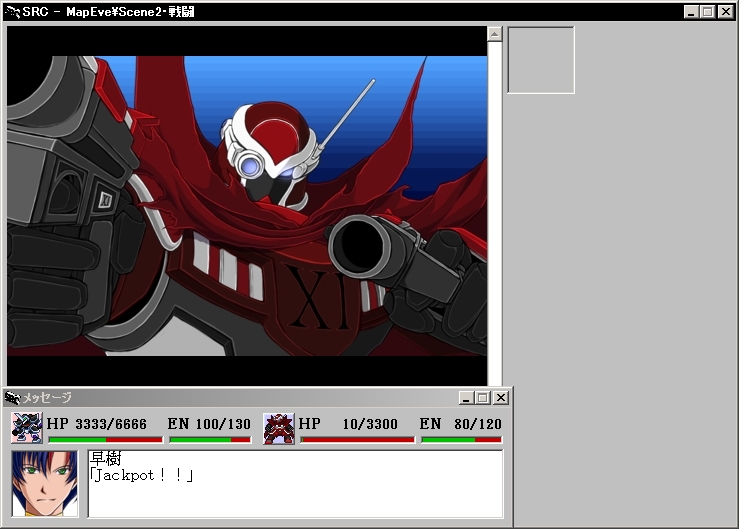This screenshot has width=739, height=529.
Task: Click the scroll-up arrow of the map scrollbar
Action: 494,33
